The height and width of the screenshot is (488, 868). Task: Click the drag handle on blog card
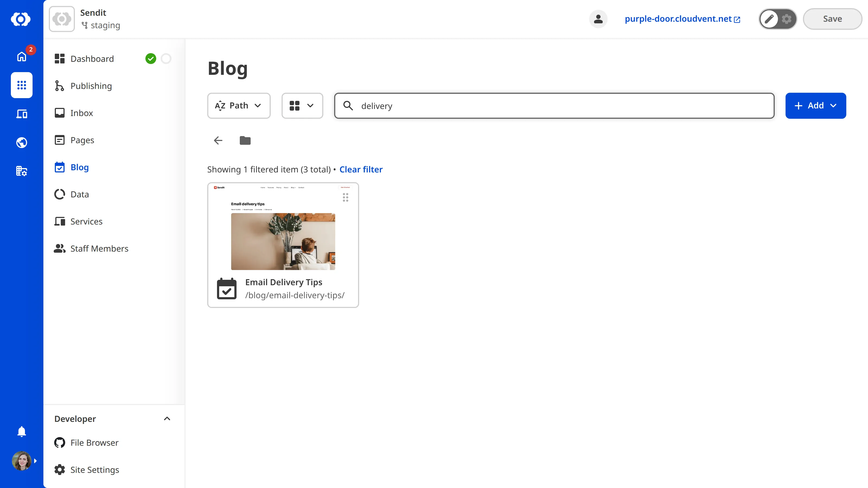[x=345, y=197]
